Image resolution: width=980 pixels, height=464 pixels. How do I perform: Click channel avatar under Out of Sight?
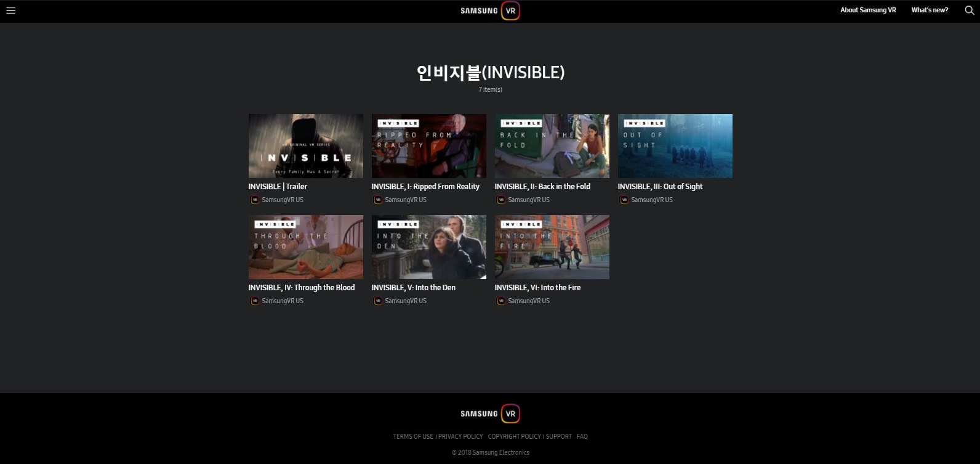pos(624,200)
